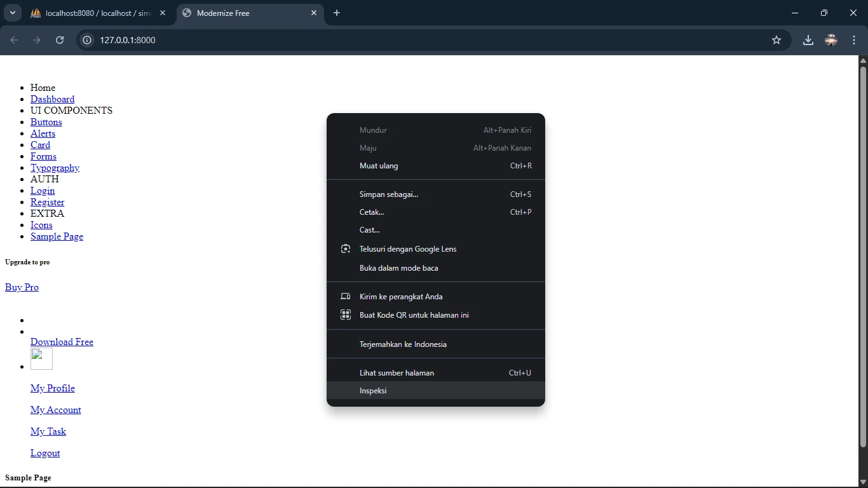The height and width of the screenshot is (488, 868).
Task: Choose Muat ulang in context menu
Action: click(x=379, y=165)
